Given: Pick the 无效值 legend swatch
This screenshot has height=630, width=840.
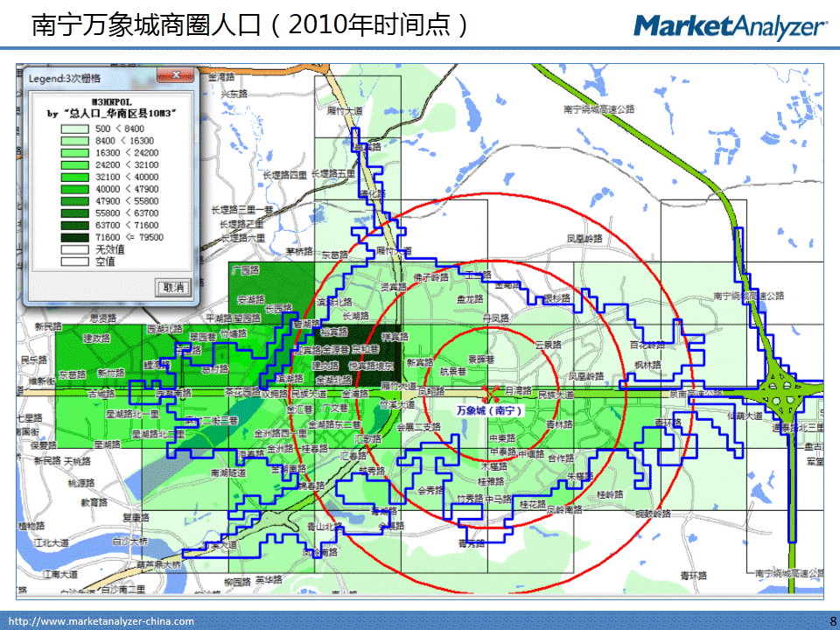Looking at the screenshot, I should (x=76, y=248).
